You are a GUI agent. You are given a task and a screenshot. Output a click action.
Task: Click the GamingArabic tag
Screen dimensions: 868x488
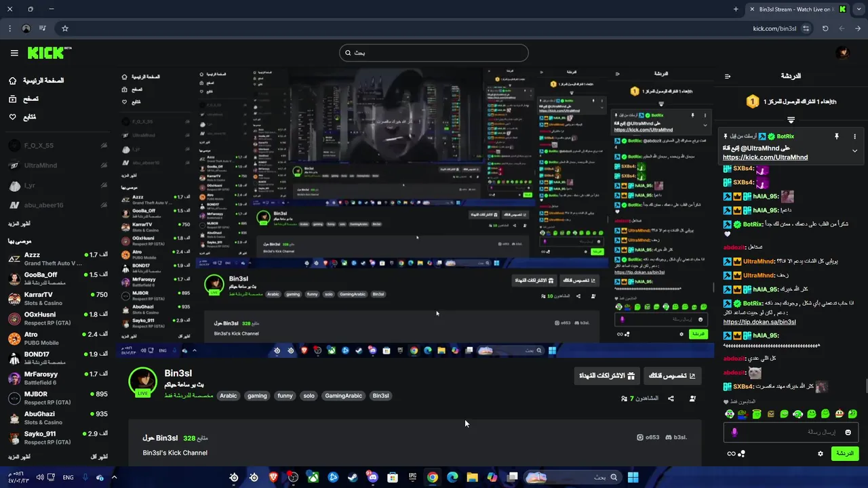point(344,396)
